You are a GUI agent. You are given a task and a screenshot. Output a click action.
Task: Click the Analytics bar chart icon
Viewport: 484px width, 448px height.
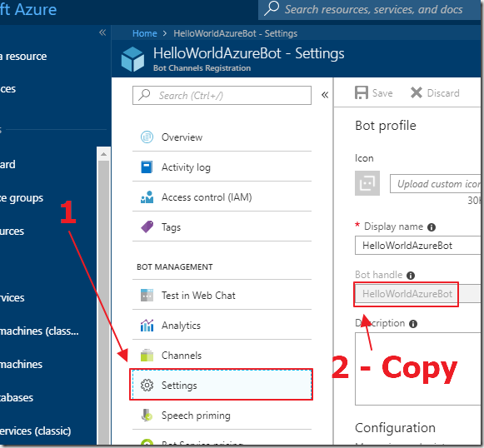147,325
